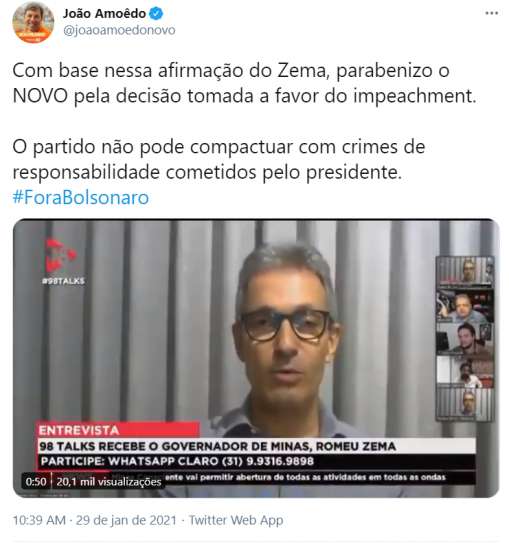
Task: Select the top participant thumbnail in video
Action: click(465, 272)
